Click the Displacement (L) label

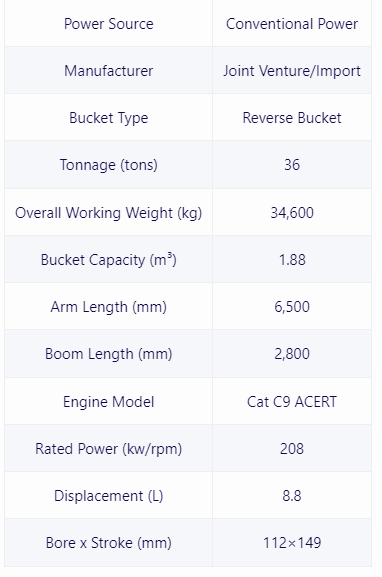click(x=109, y=496)
